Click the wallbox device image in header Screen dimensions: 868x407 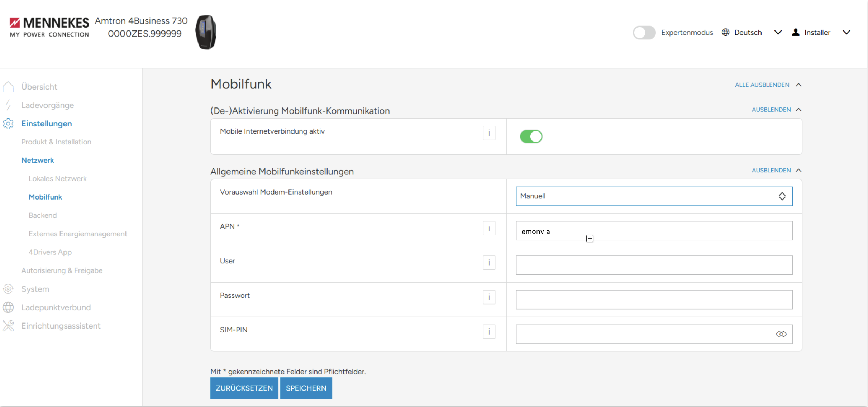pos(206,32)
